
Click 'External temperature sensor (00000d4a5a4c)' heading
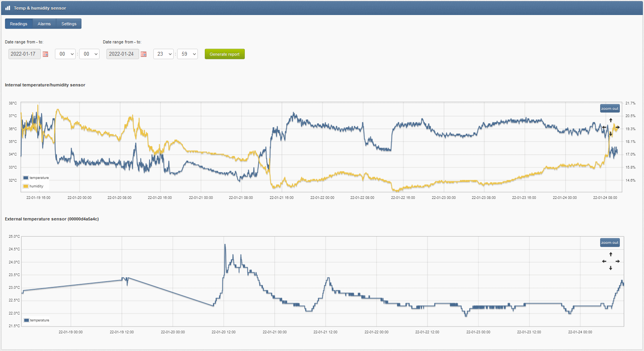click(x=52, y=219)
